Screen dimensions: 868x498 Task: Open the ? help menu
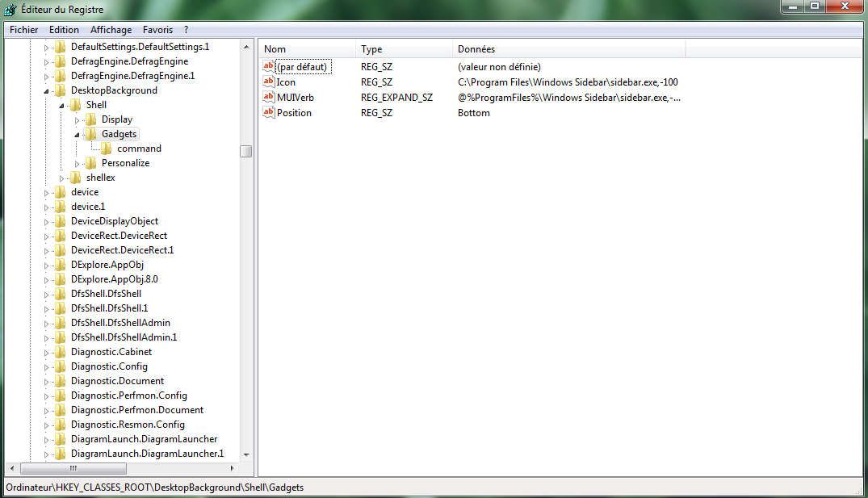point(186,30)
